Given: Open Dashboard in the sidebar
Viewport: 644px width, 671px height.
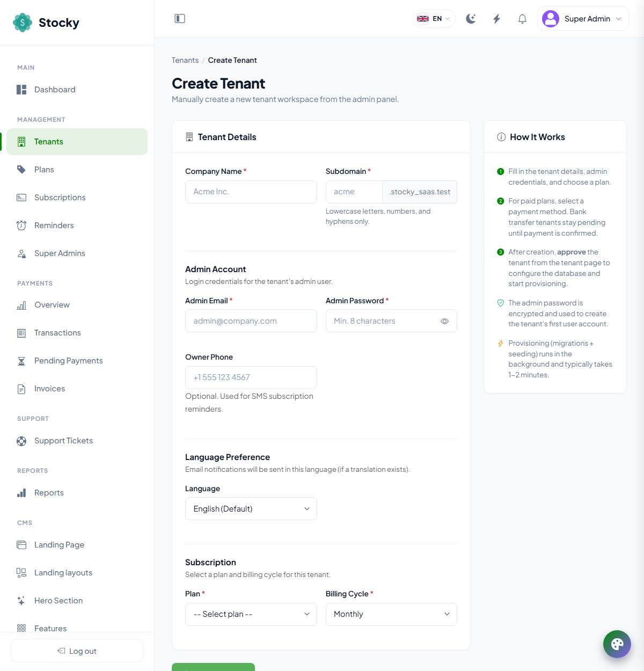Looking at the screenshot, I should (x=77, y=90).
